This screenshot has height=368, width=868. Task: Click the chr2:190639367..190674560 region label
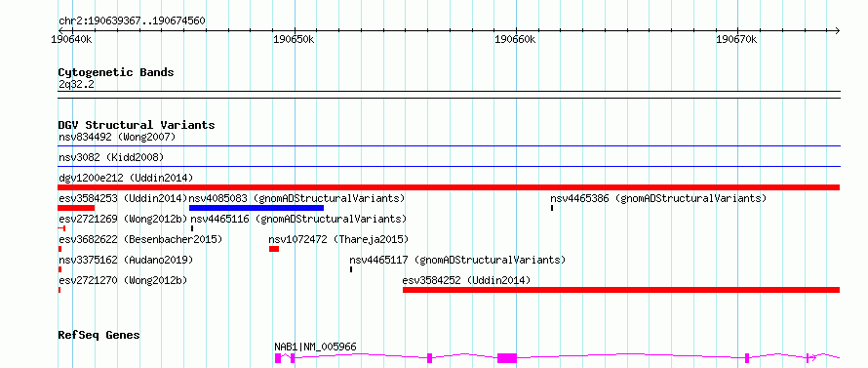[132, 21]
